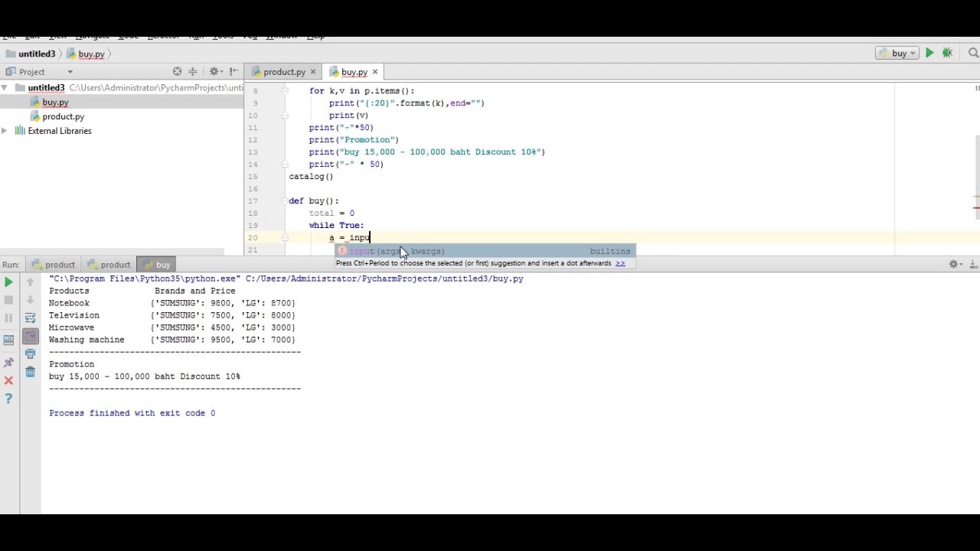
Task: Select product.py in the project tree
Action: [x=63, y=117]
